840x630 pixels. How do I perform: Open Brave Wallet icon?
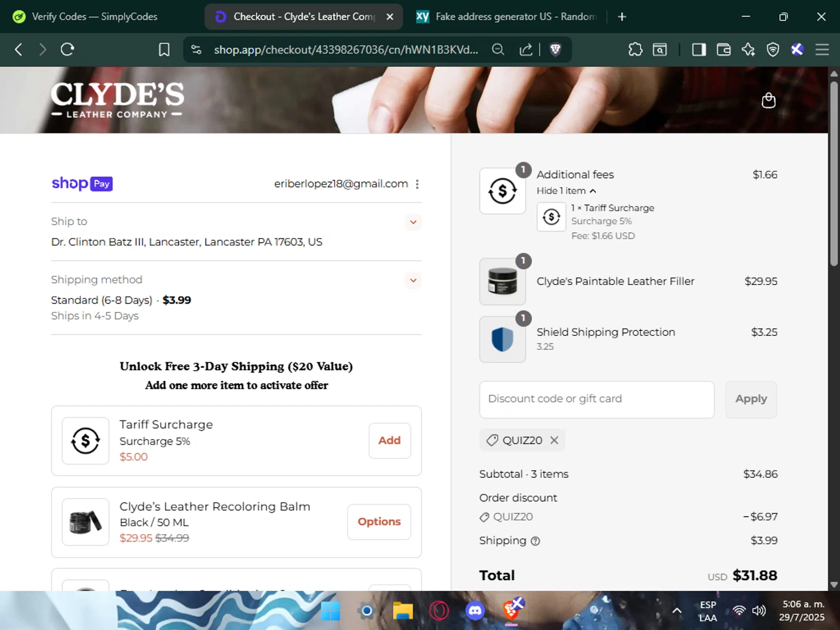point(724,50)
